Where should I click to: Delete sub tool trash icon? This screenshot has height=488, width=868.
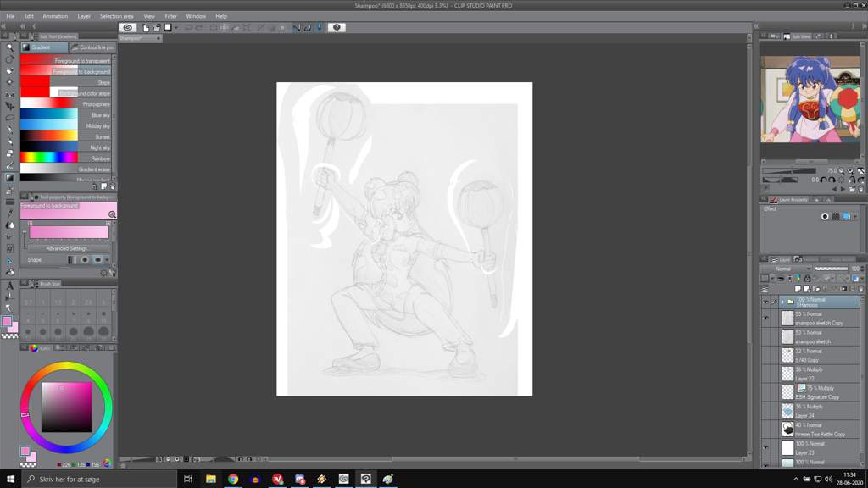tap(113, 187)
